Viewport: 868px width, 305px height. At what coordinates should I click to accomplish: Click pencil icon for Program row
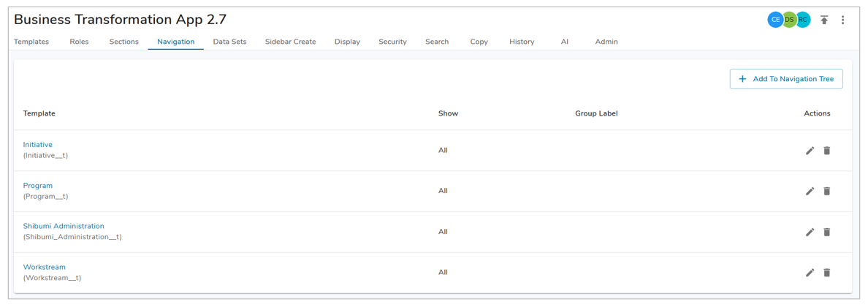click(810, 192)
